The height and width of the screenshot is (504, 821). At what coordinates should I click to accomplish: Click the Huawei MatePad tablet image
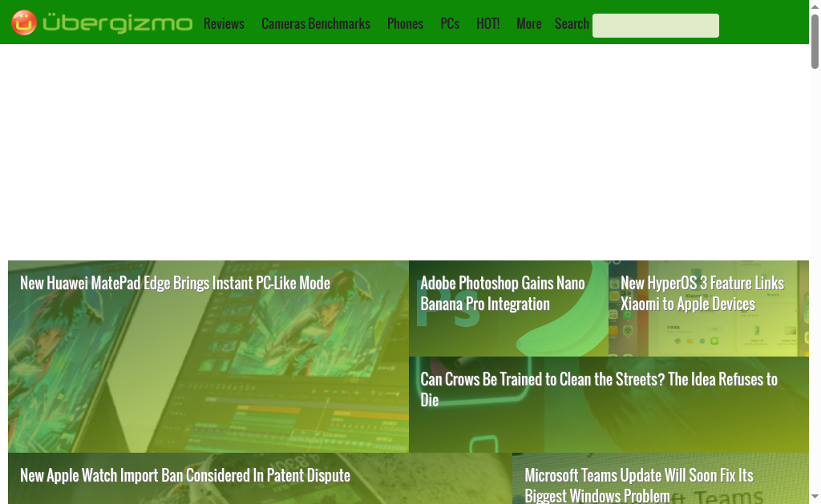click(x=208, y=377)
